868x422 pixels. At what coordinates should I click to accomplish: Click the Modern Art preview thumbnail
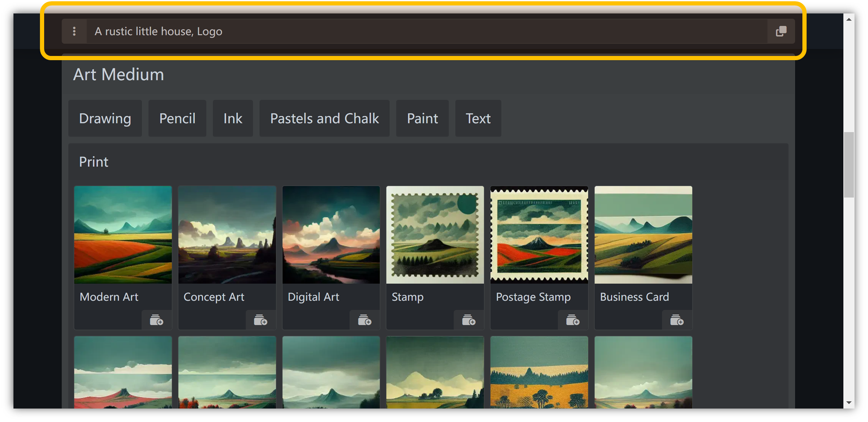pyautogui.click(x=123, y=235)
